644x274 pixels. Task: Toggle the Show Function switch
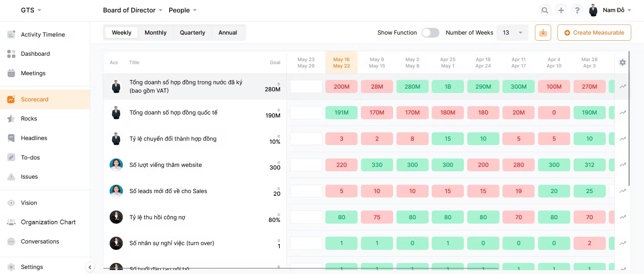click(430, 33)
